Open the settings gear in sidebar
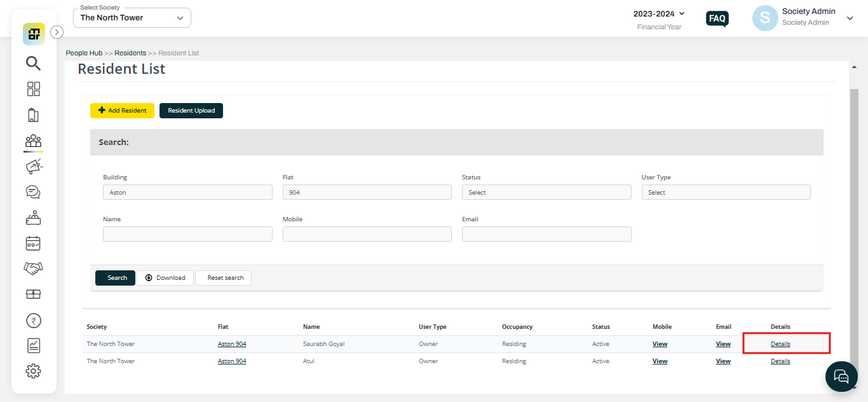 click(x=34, y=371)
